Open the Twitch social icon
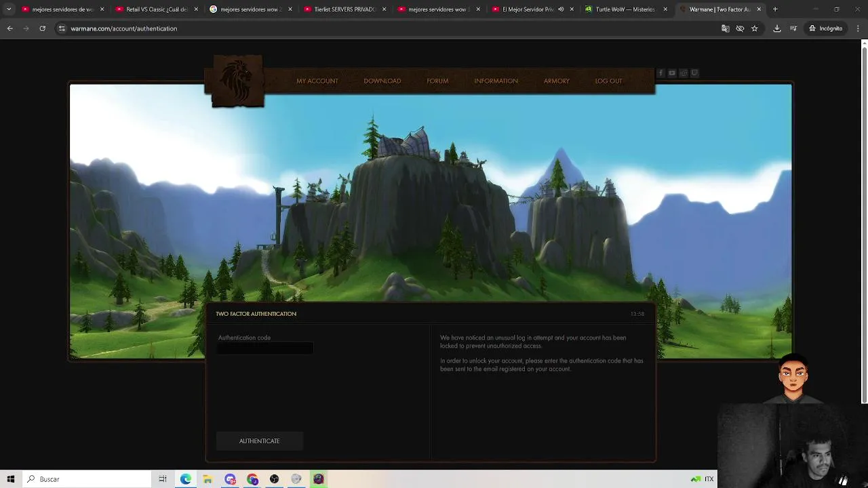The image size is (868, 488). click(694, 73)
